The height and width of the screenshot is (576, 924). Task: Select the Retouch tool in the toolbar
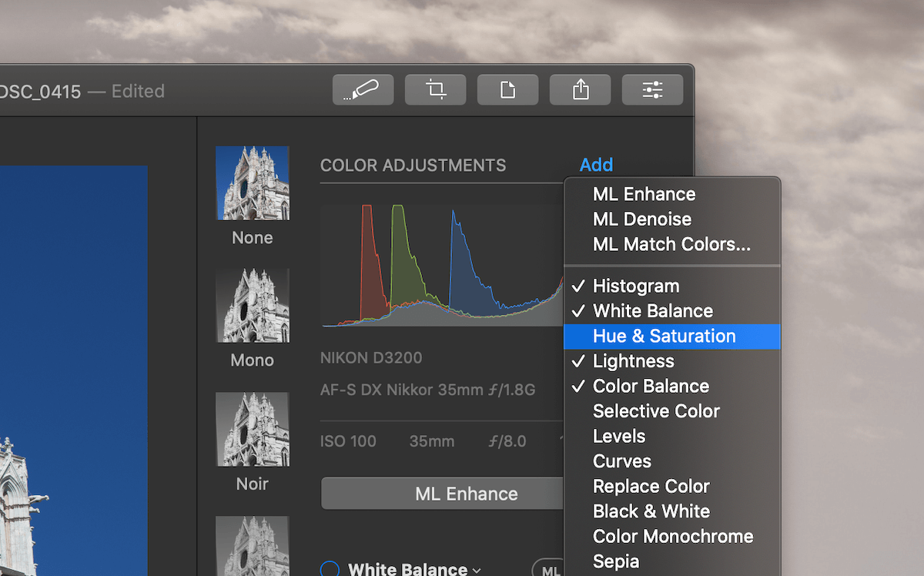point(362,89)
